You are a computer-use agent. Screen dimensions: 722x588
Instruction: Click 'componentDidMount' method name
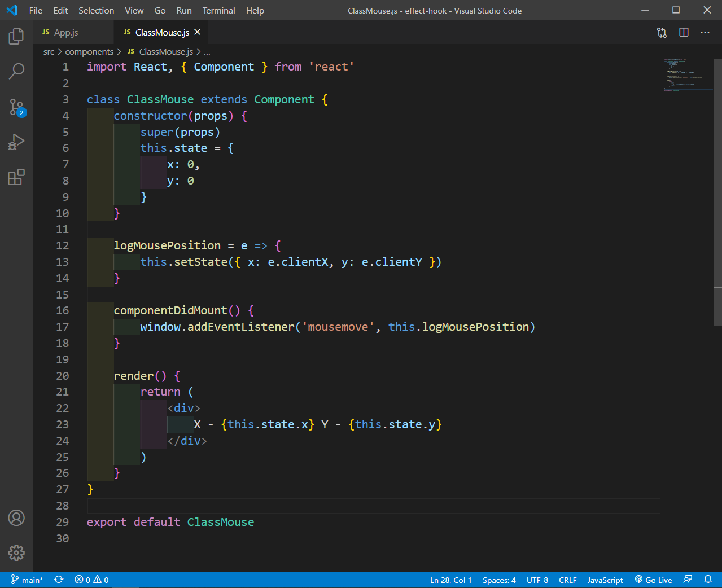[170, 310]
